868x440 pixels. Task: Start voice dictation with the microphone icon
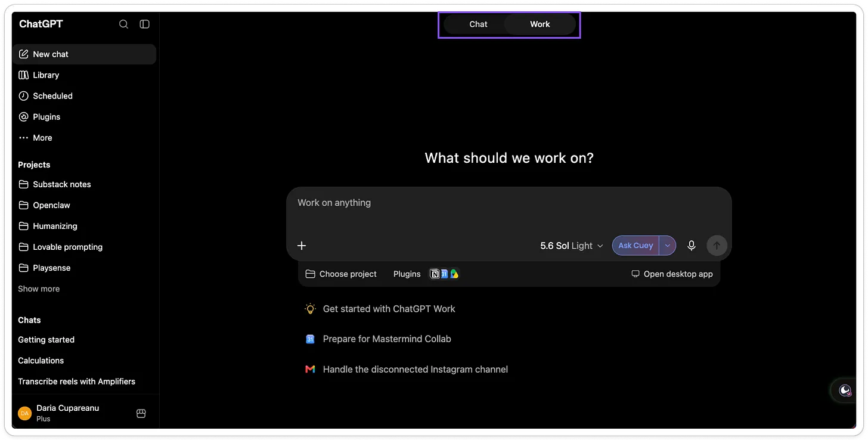click(x=692, y=246)
